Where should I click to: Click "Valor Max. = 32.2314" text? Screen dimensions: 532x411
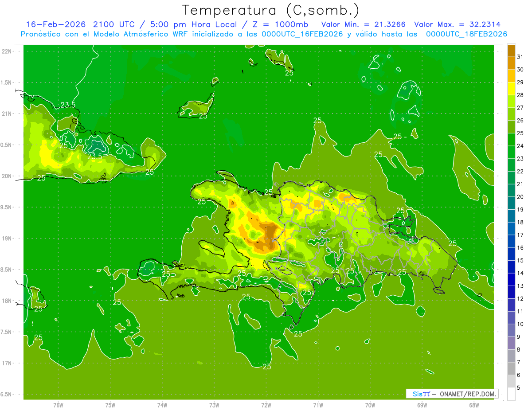(x=458, y=24)
